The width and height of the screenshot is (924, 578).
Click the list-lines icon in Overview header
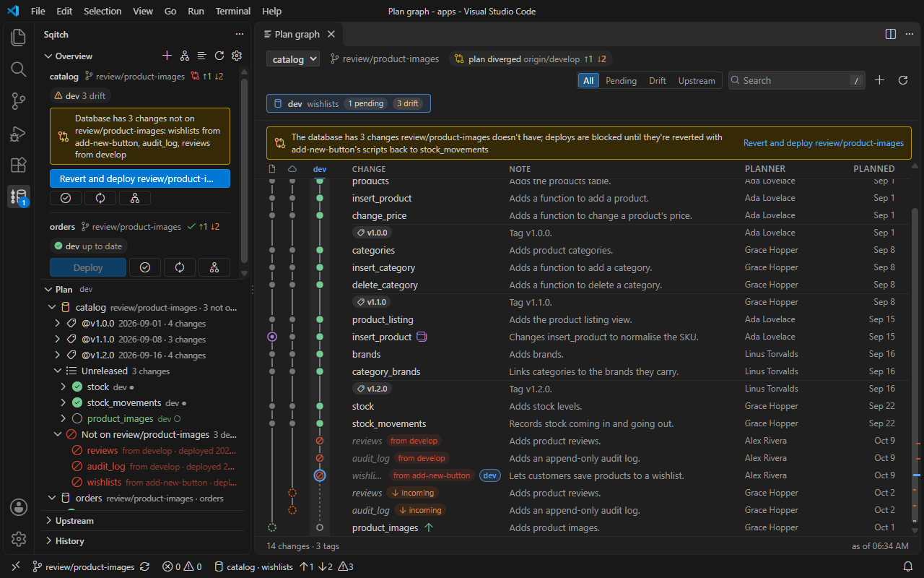click(201, 56)
